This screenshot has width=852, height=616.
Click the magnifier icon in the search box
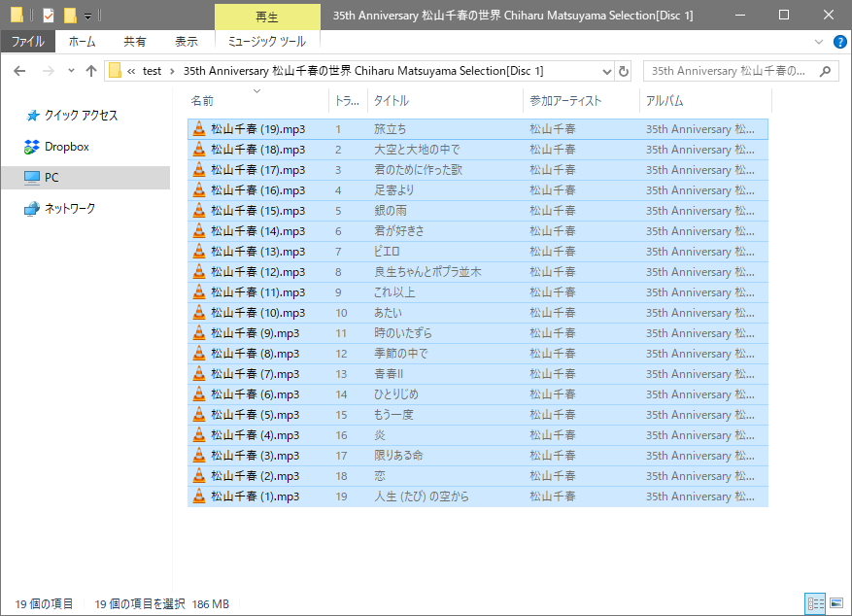click(x=825, y=71)
